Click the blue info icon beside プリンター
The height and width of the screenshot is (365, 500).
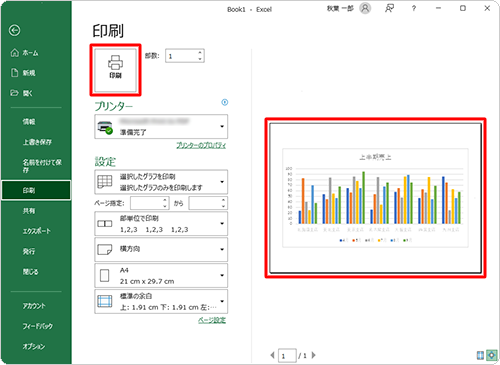225,102
